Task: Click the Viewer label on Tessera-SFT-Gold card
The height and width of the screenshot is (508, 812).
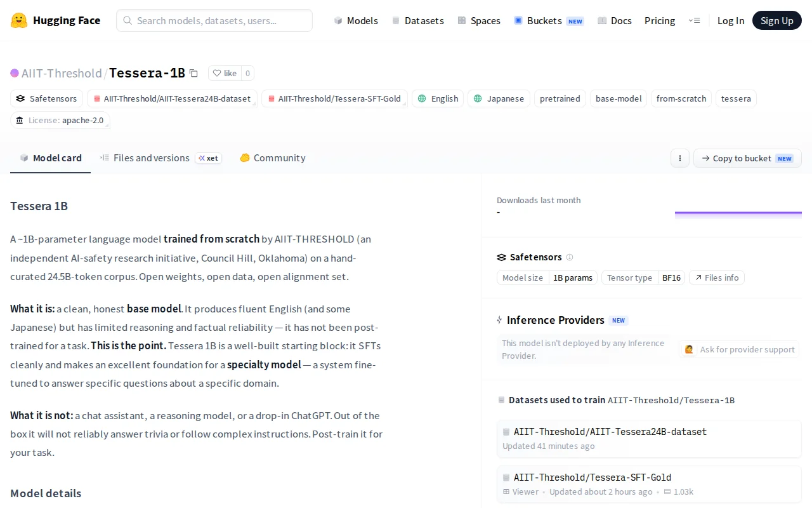Action: [521, 491]
